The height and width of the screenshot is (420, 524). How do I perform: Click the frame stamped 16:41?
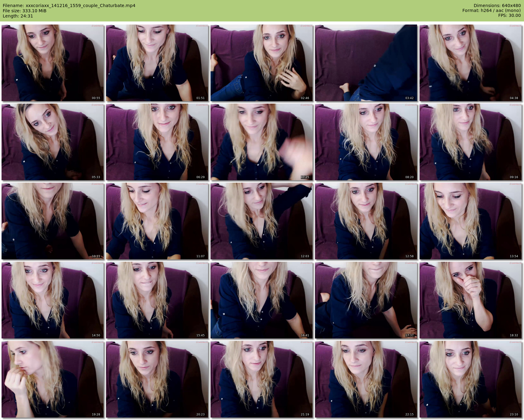(262, 300)
